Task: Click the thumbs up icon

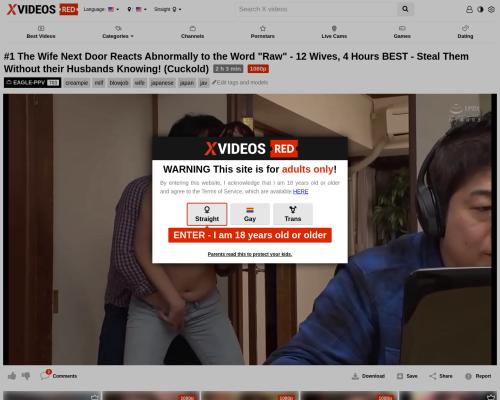Action: (12, 376)
